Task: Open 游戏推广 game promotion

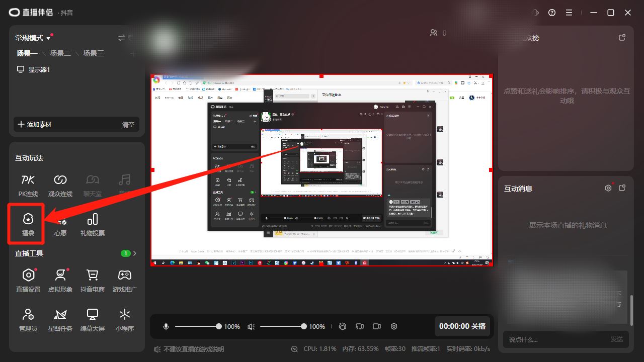Action: (124, 280)
